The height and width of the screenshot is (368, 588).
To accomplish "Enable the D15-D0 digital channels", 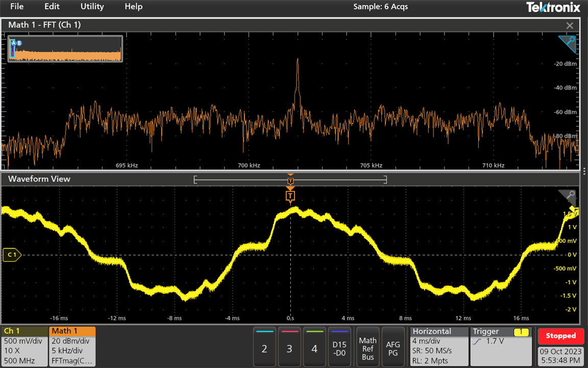I will [x=340, y=346].
